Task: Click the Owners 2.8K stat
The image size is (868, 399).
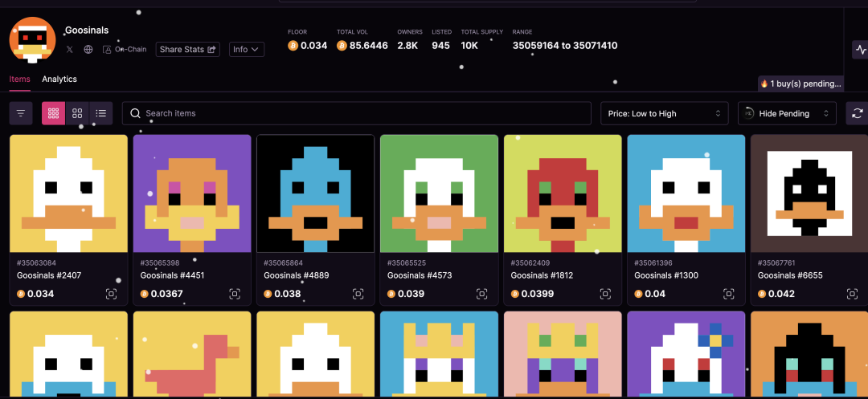Action: (410, 41)
